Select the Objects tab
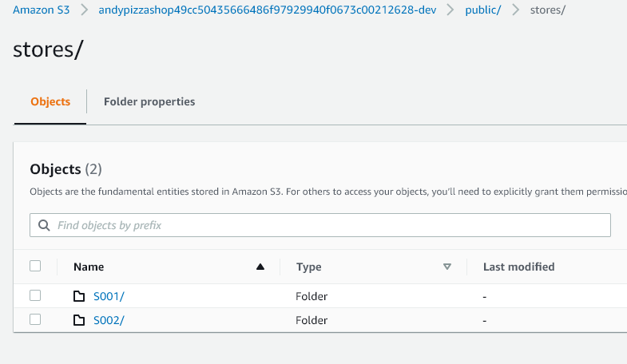 coord(50,101)
